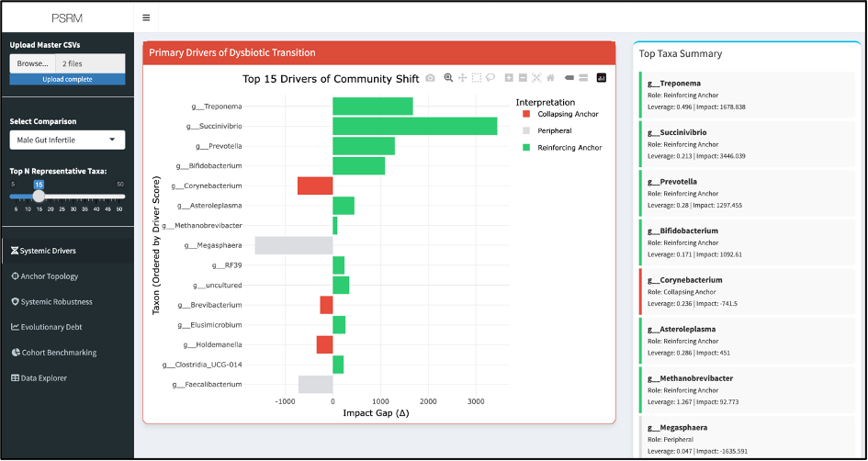Choose the Lasso Select tool

tap(490, 78)
